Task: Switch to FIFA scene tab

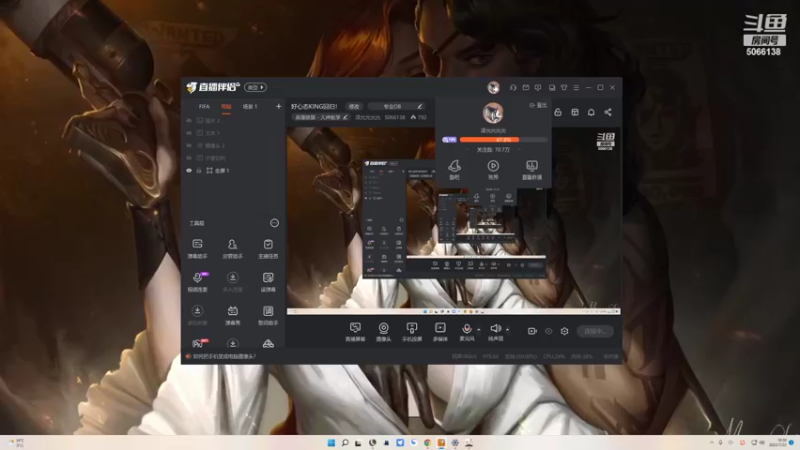Action: tap(204, 107)
